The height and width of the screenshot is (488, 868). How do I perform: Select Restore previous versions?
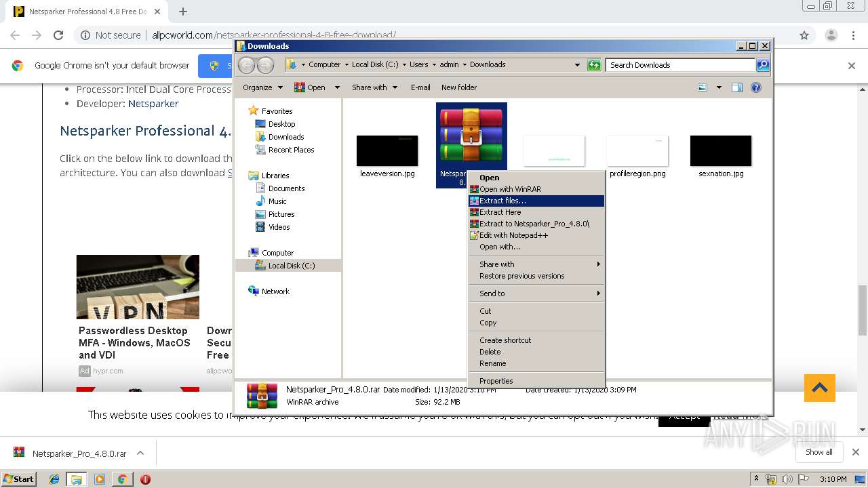pyautogui.click(x=536, y=276)
